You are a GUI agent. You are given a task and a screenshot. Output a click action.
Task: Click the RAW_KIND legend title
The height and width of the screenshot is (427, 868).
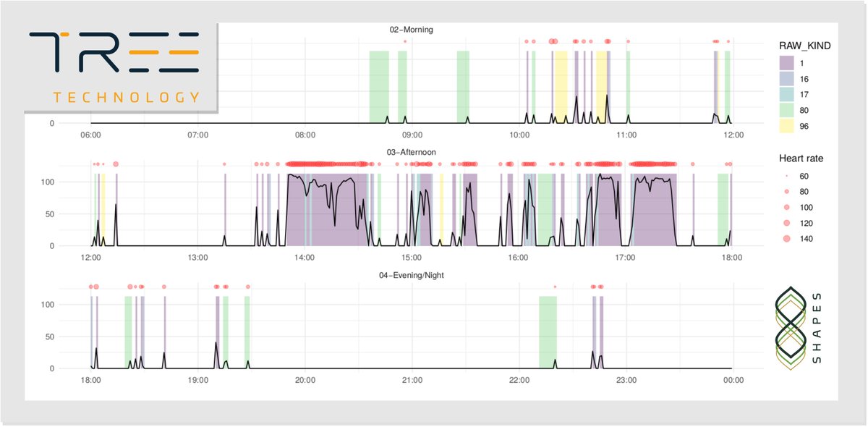click(x=804, y=46)
